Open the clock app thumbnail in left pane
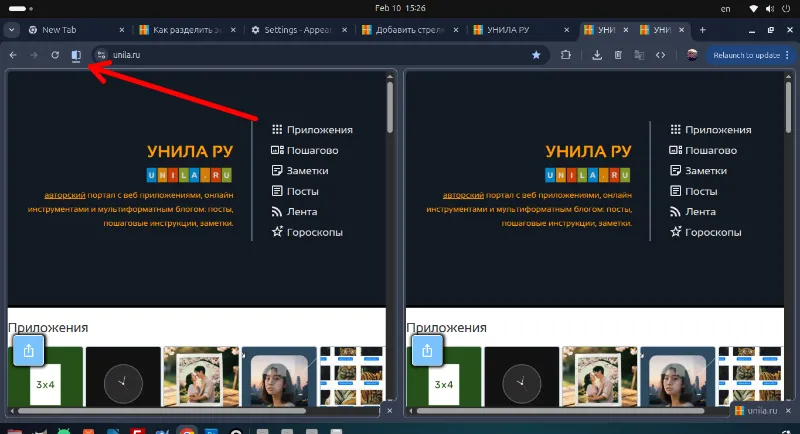The width and height of the screenshot is (800, 434). point(123,377)
